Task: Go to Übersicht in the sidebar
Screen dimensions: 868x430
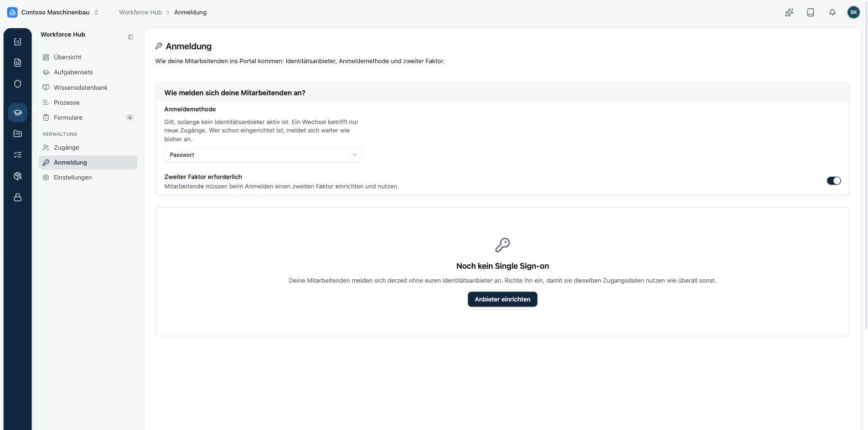Action: (x=88, y=57)
